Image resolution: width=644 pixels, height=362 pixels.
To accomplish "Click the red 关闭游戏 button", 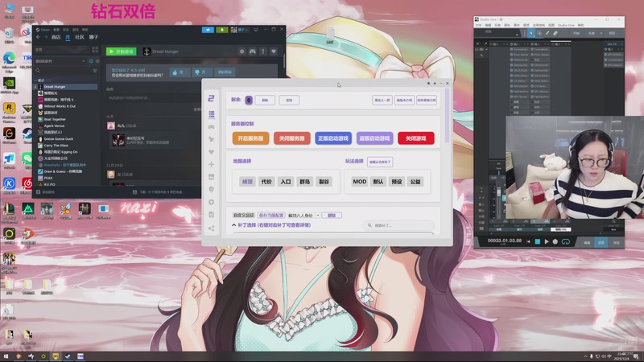I will point(415,138).
